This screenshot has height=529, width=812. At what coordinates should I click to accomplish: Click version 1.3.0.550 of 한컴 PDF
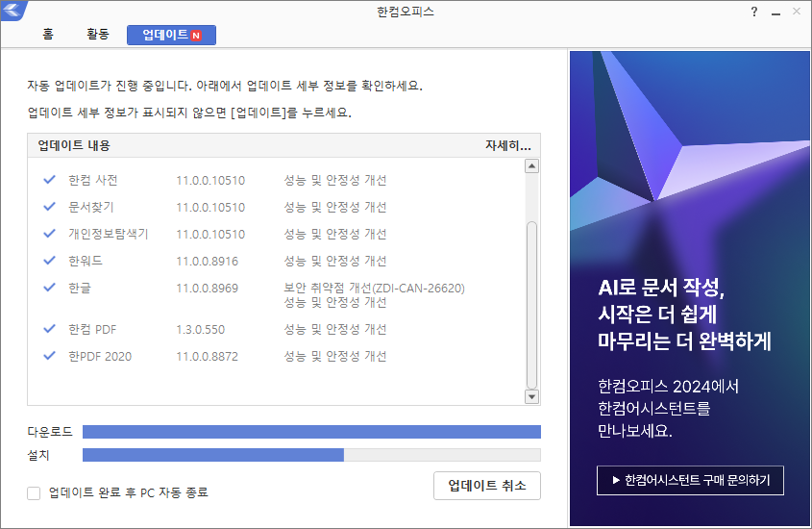coord(201,330)
